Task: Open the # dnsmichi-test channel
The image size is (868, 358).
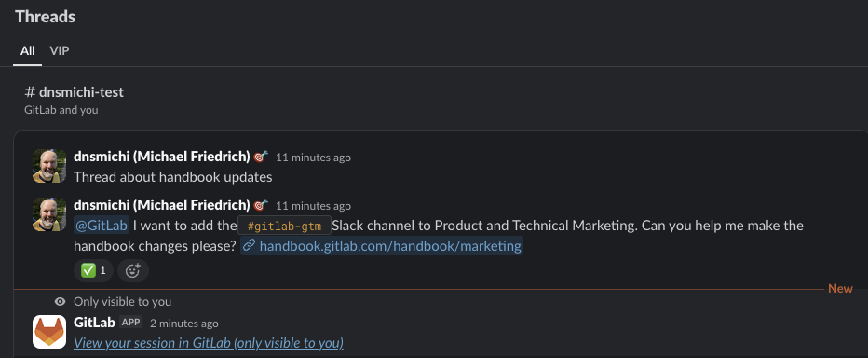Action: click(75, 92)
